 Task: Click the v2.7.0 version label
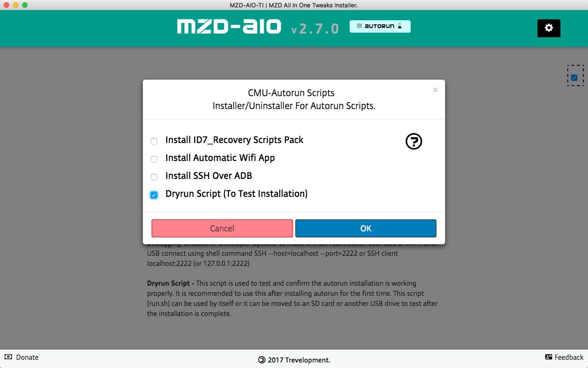coord(315,29)
